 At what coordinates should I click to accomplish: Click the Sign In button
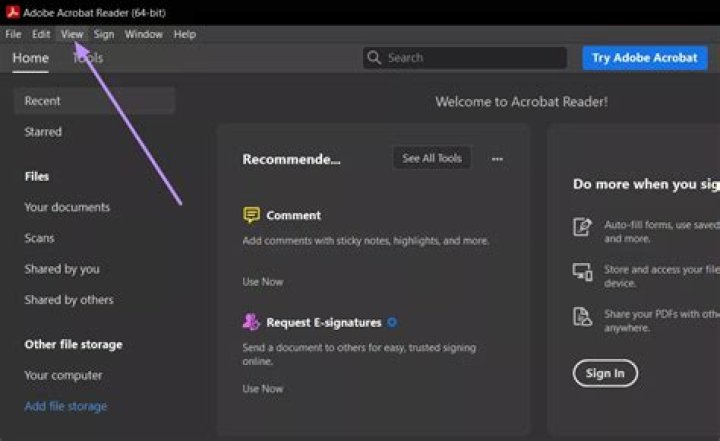coord(605,373)
